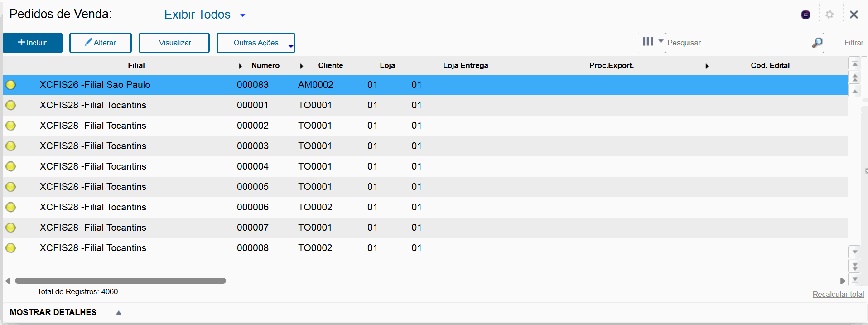Close the Pedidos de Venda window
Viewport: 868px width, 325px height.
coord(854,15)
